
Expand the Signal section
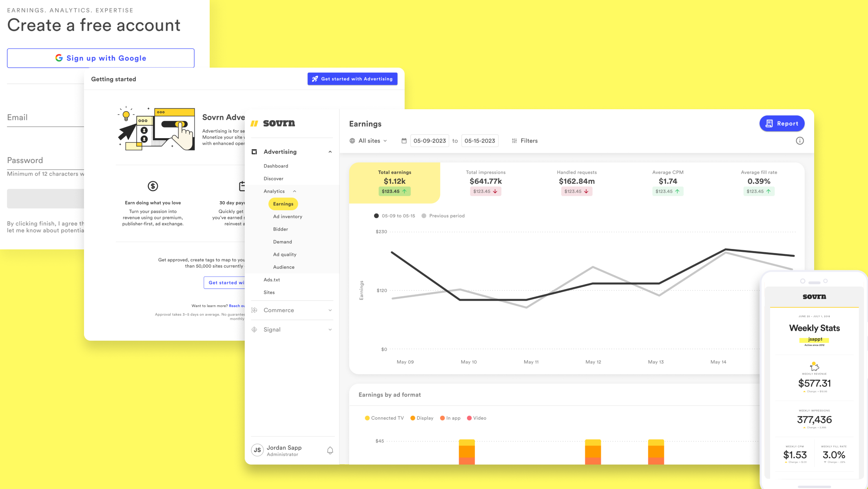pos(272,329)
